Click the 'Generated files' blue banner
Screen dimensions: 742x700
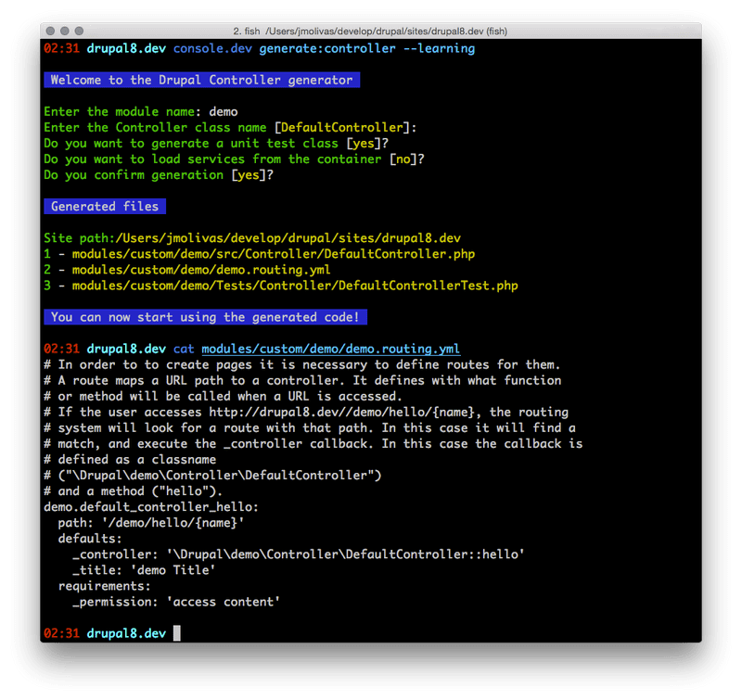[105, 207]
